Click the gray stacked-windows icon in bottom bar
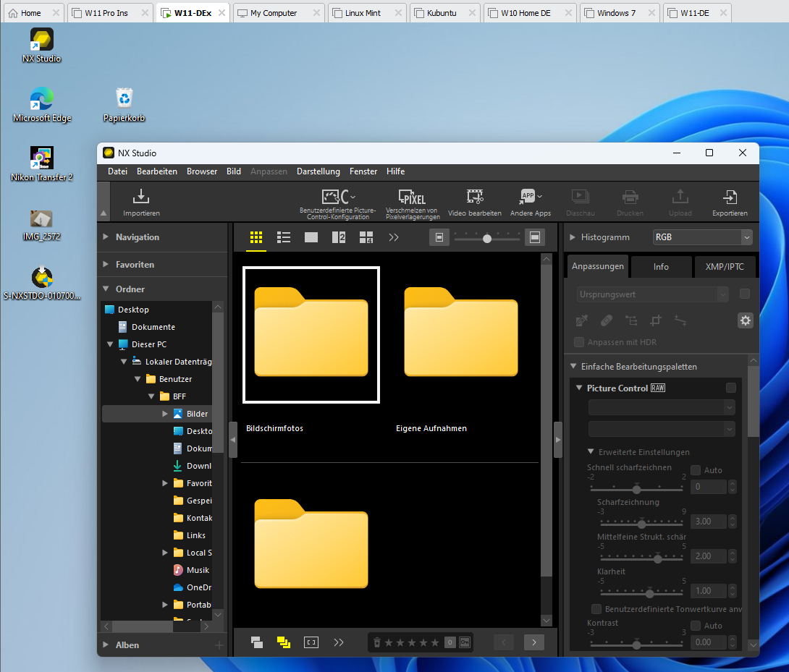 click(x=257, y=642)
